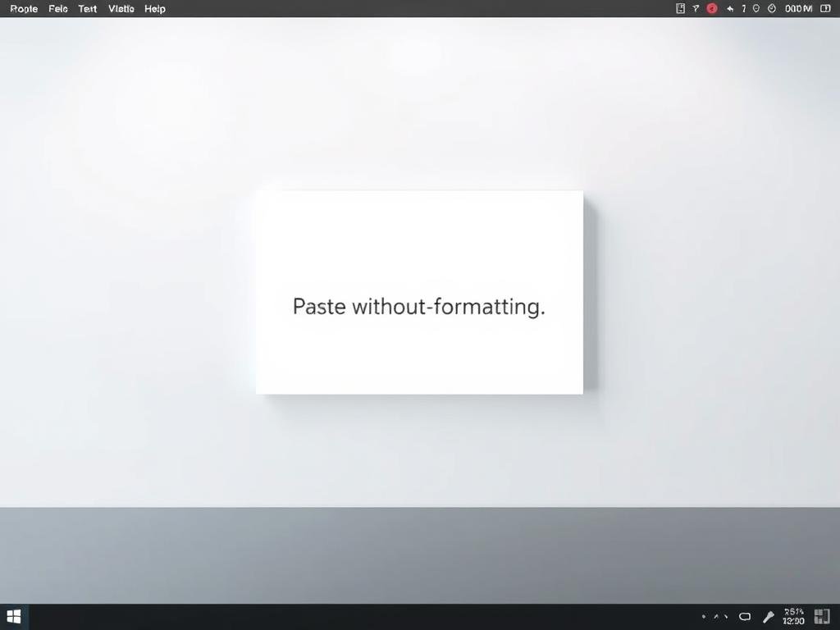The height and width of the screenshot is (630, 840).
Task: Click the back arrow icon in top bar
Action: pos(729,9)
